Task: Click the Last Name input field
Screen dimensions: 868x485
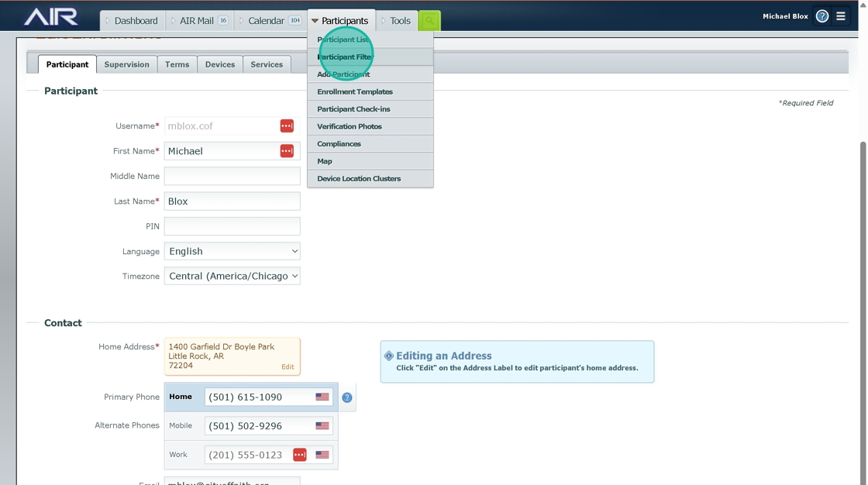Action: pos(232,201)
